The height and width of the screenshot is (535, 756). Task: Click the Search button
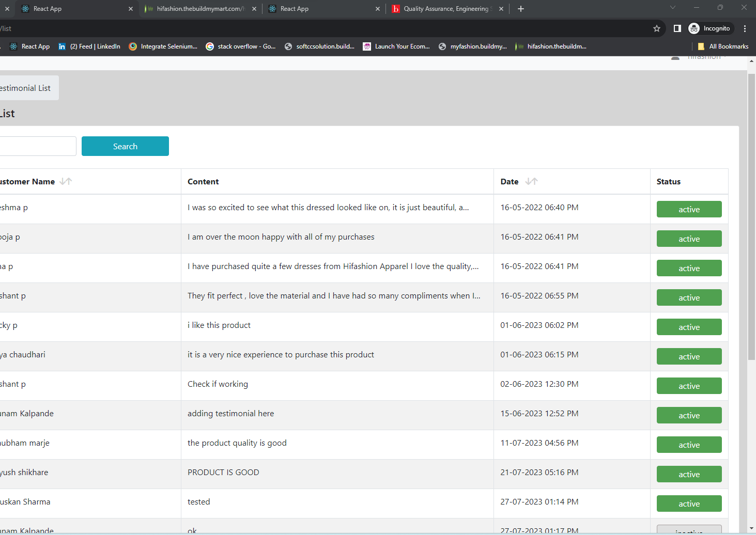(x=125, y=146)
